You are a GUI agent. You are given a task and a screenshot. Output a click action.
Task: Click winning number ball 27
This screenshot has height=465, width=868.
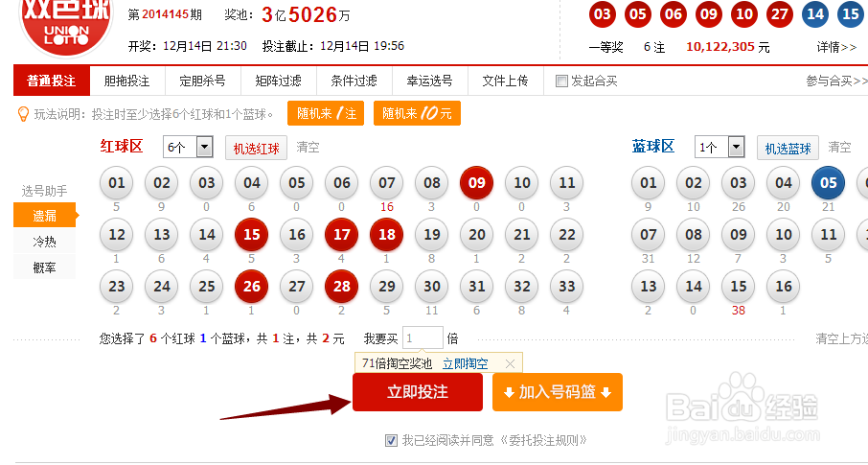(780, 13)
